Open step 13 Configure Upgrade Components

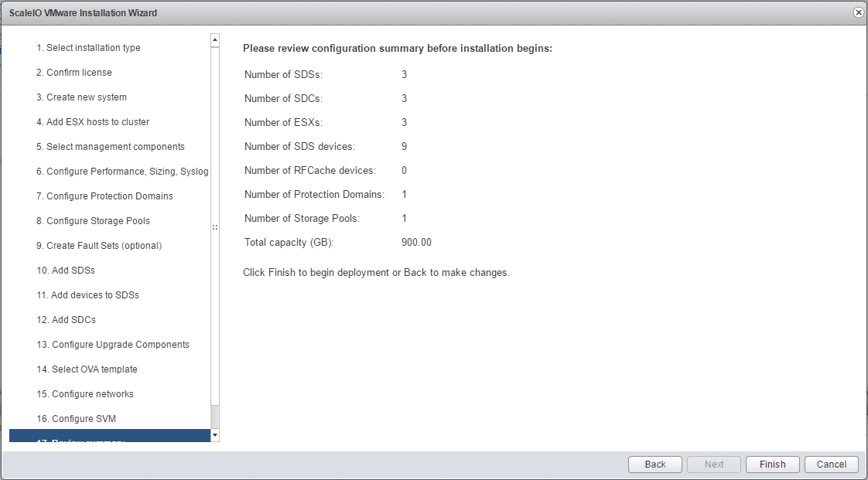(113, 345)
